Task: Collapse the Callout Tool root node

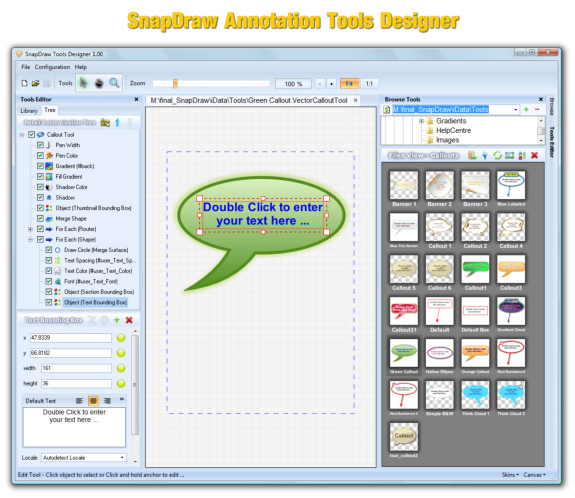Action: click(x=22, y=135)
